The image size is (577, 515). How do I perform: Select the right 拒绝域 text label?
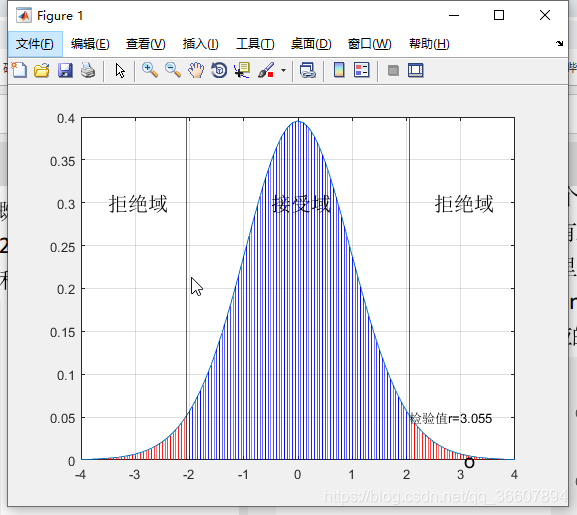pos(464,204)
